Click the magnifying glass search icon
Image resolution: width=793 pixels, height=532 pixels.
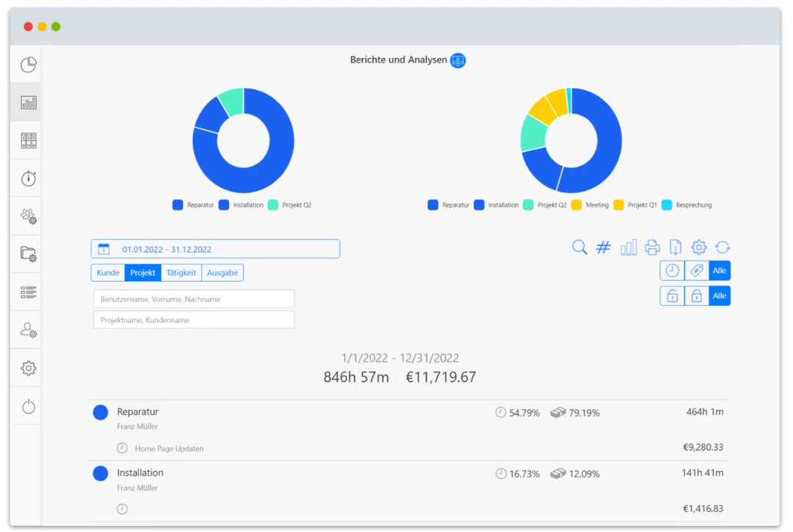click(x=579, y=247)
